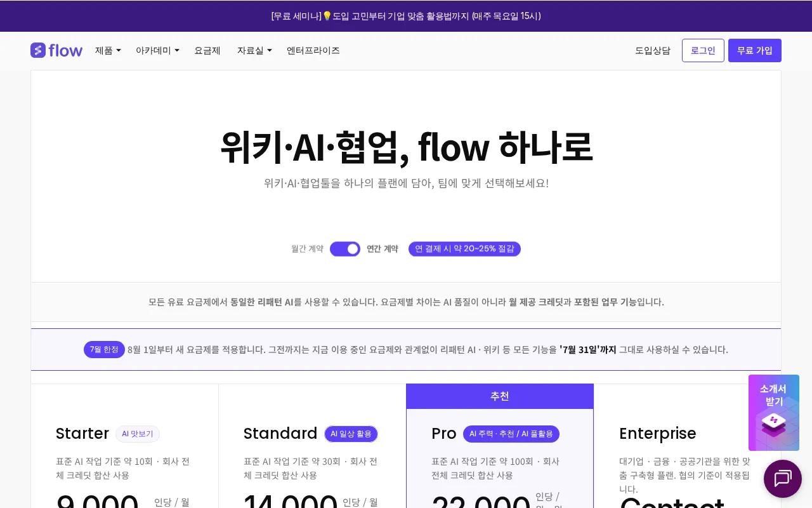Viewport: 812px width, 508px height.
Task: Click the 소개서 받기 floating banner
Action: (x=774, y=413)
